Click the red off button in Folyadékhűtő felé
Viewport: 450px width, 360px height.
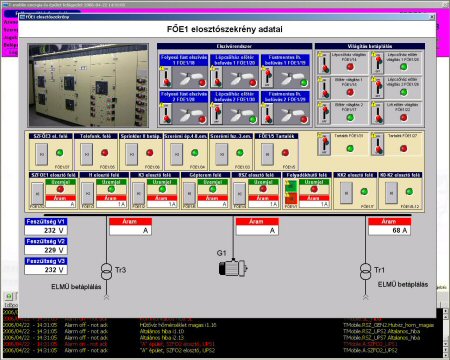click(291, 199)
